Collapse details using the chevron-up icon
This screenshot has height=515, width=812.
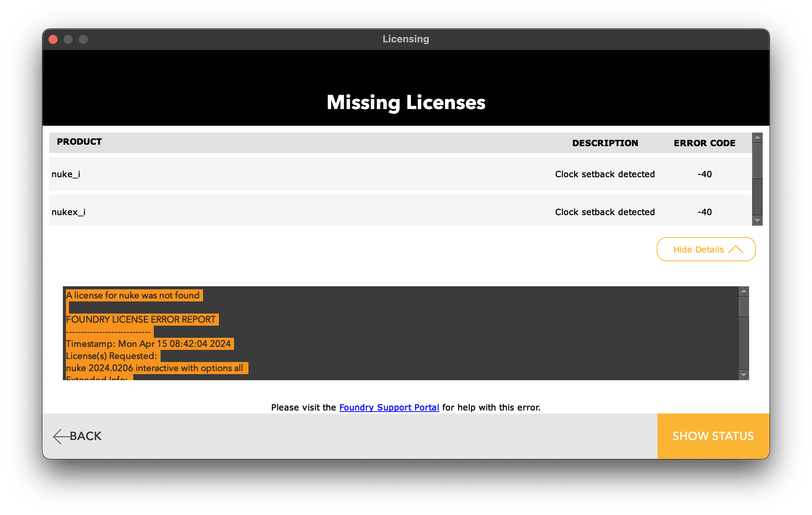click(735, 250)
